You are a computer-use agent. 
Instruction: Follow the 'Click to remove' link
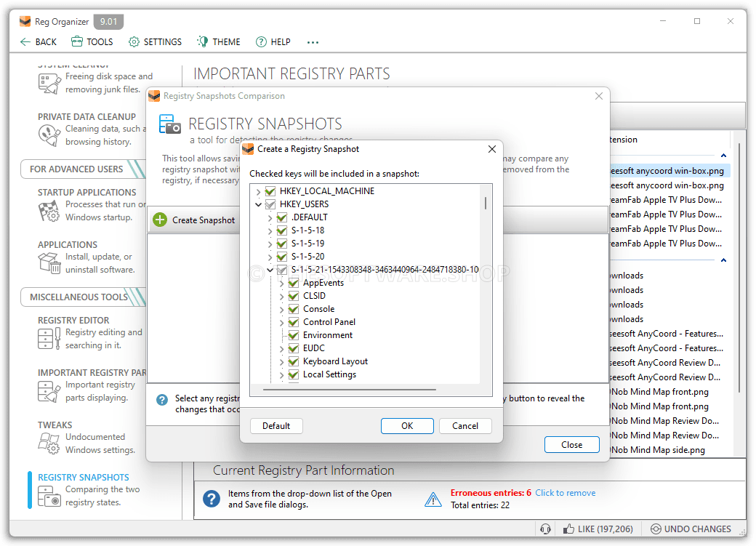pos(565,493)
